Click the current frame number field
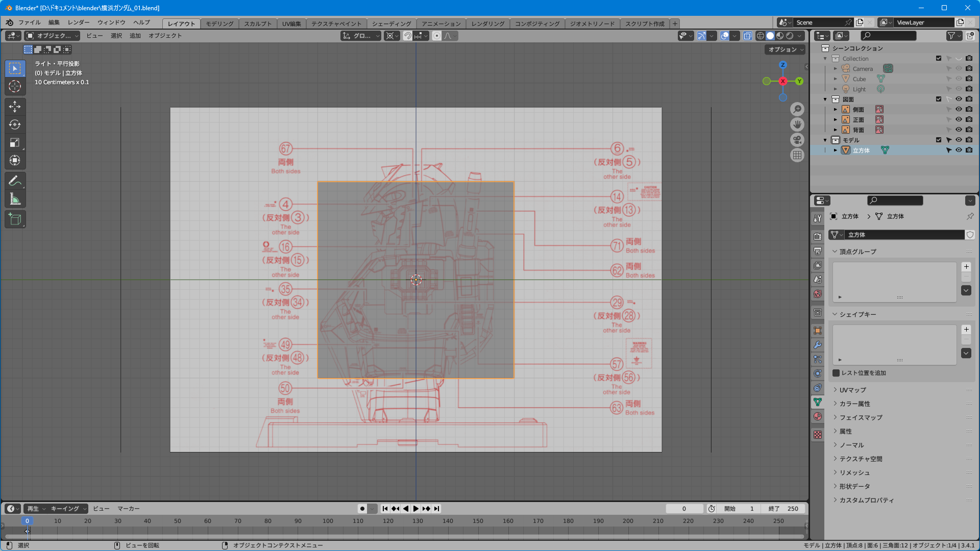980x551 pixels. pos(684,509)
